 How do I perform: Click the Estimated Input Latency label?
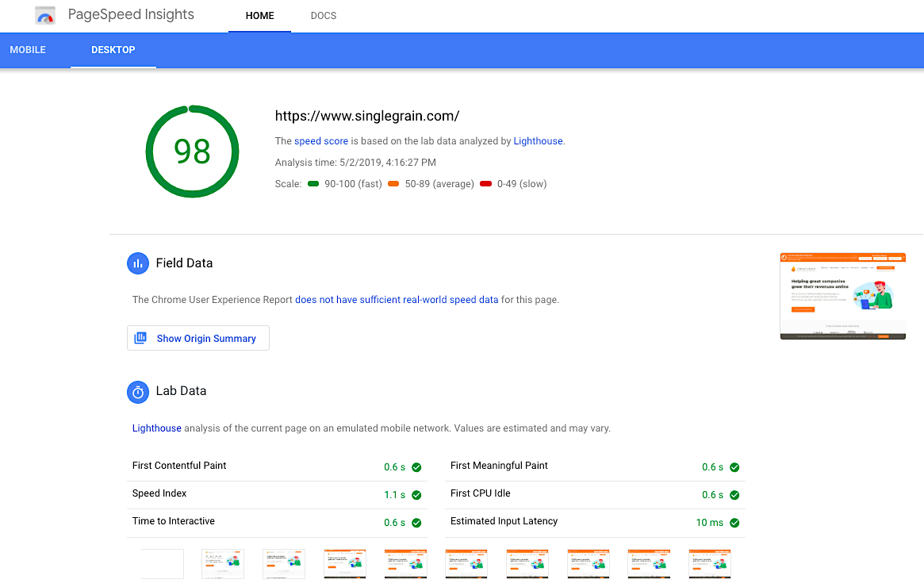click(x=504, y=521)
